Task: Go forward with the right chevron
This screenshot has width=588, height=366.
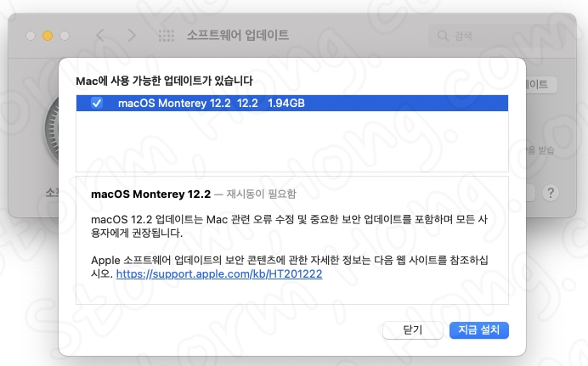Action: [x=132, y=36]
